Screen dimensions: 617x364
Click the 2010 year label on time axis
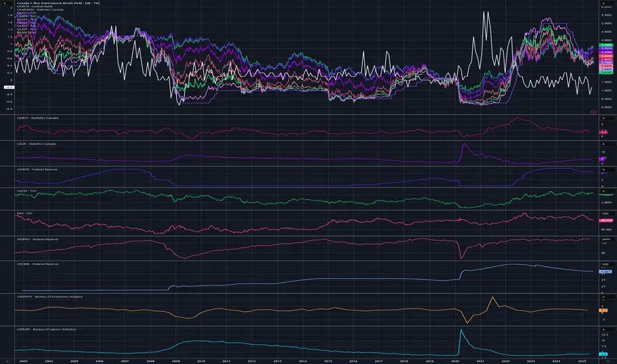(x=201, y=361)
